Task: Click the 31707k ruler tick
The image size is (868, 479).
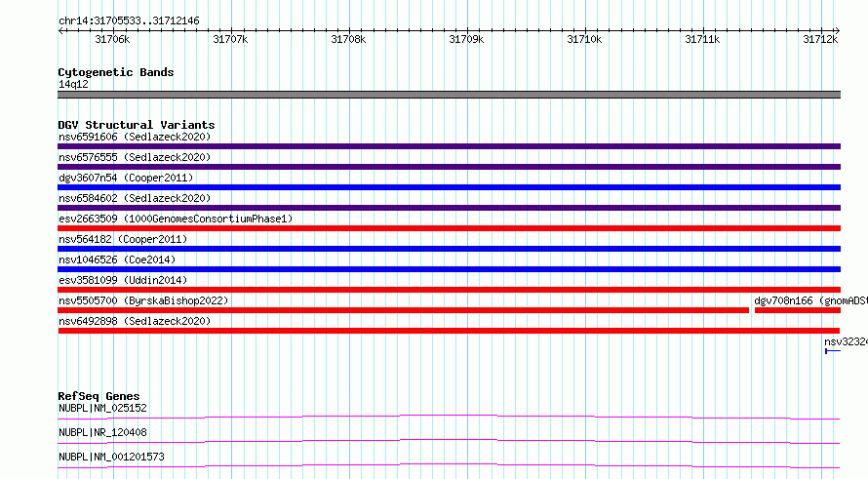Action: click(230, 39)
